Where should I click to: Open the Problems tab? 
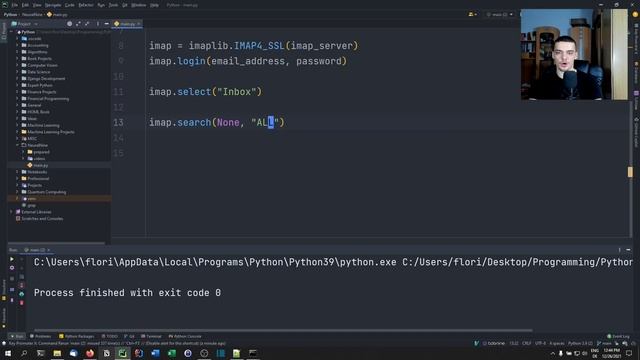coord(40,336)
